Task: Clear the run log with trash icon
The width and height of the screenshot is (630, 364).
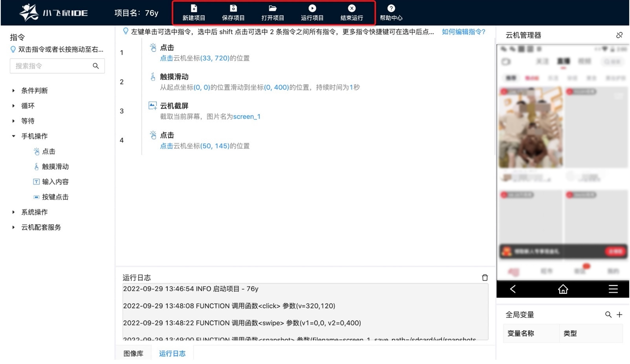Action: [485, 277]
